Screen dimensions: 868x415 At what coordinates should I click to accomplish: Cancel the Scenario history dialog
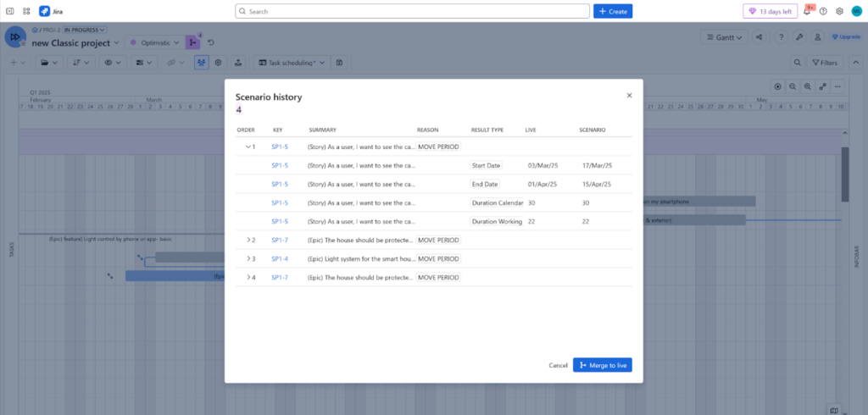point(558,365)
